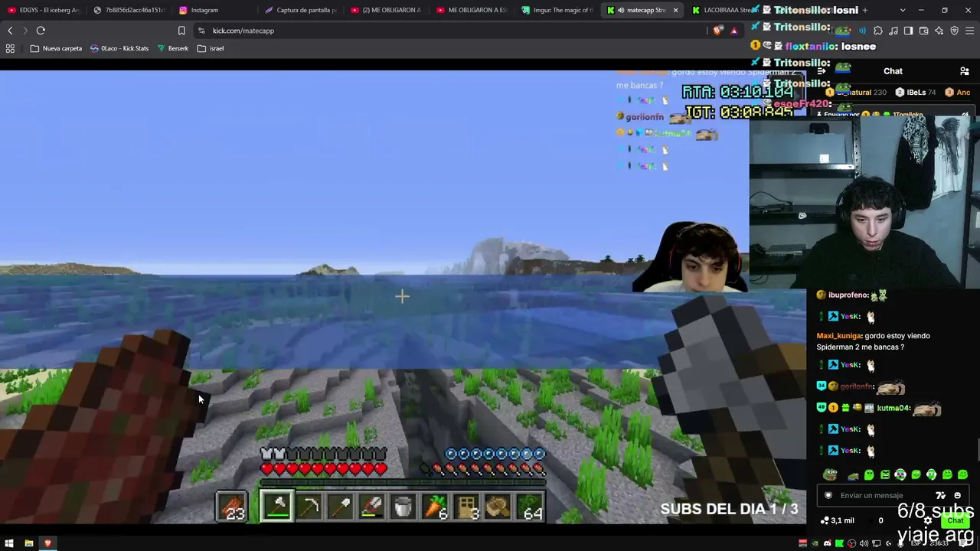Select the (2) ME OBLIGARON A tab
The image size is (980, 551).
(387, 10)
